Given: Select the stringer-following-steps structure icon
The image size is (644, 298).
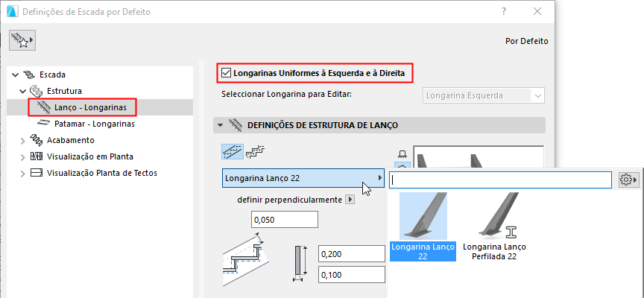Looking at the screenshot, I should point(256,151).
